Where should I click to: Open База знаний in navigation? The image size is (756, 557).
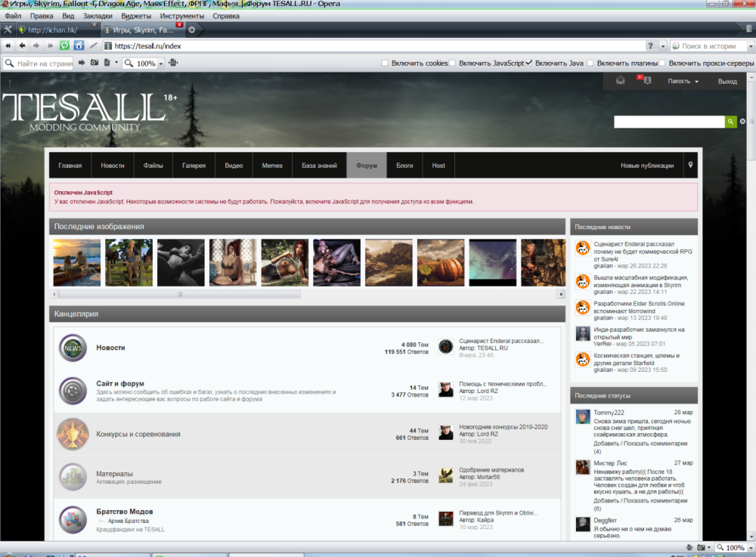(x=319, y=166)
